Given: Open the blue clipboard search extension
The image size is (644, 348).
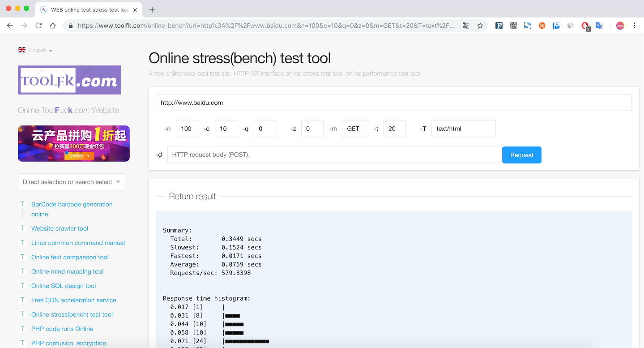Looking at the screenshot, I should [556, 26].
